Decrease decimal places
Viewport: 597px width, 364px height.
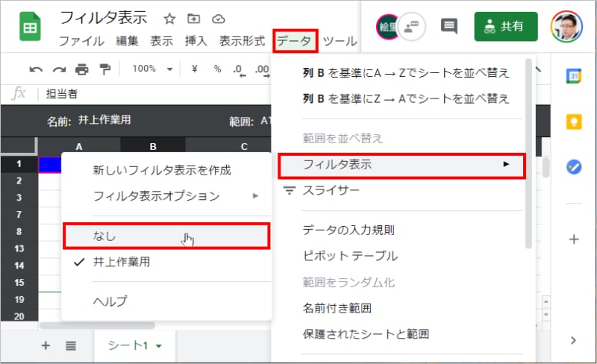coord(240,70)
